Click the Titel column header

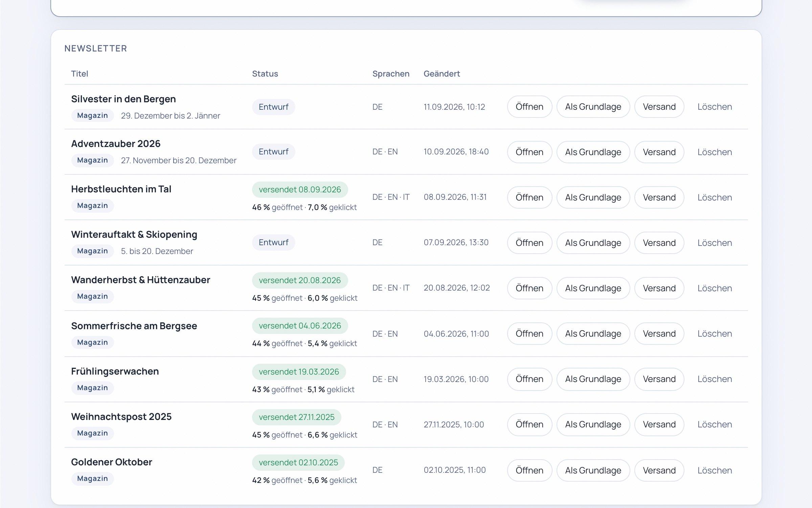tap(80, 74)
